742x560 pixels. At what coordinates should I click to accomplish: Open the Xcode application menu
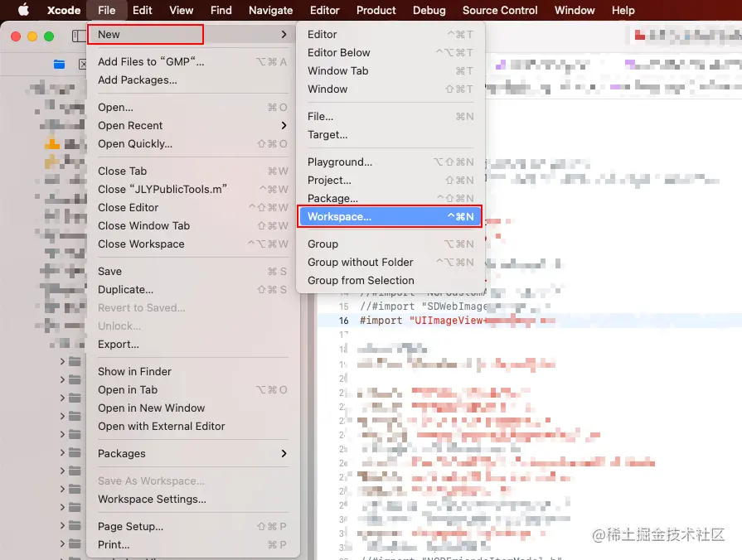click(x=63, y=10)
